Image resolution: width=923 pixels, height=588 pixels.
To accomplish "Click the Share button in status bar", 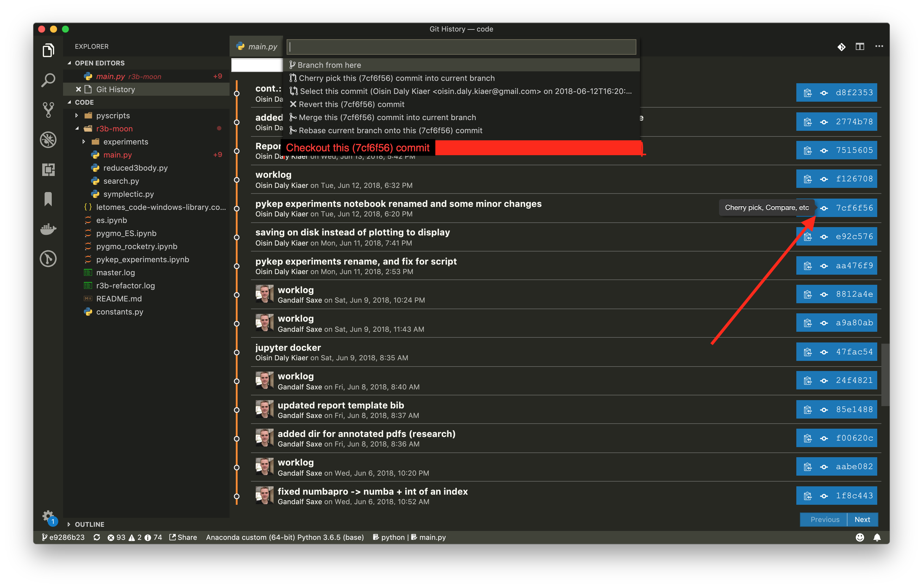I will click(183, 537).
